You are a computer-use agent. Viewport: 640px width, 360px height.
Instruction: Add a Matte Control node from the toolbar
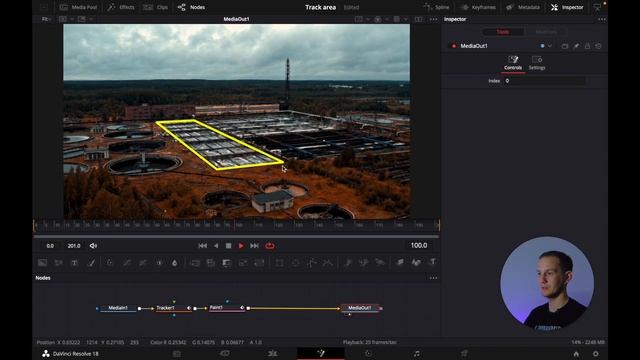[227, 262]
